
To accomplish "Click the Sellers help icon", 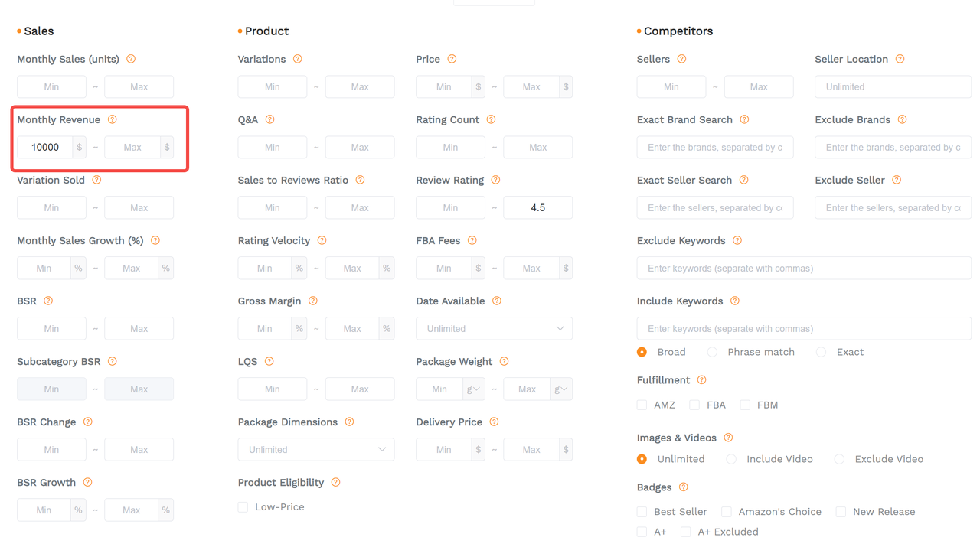I will (x=683, y=59).
